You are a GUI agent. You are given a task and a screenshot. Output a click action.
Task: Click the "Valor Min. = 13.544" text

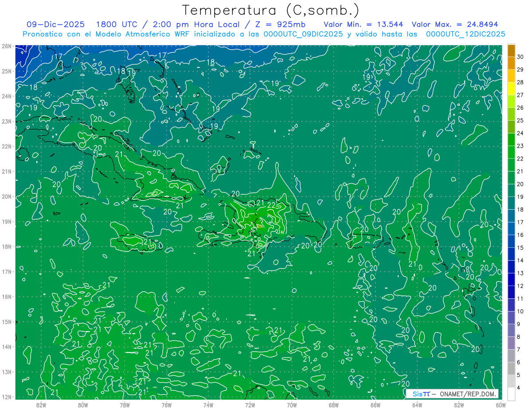pyautogui.click(x=364, y=24)
